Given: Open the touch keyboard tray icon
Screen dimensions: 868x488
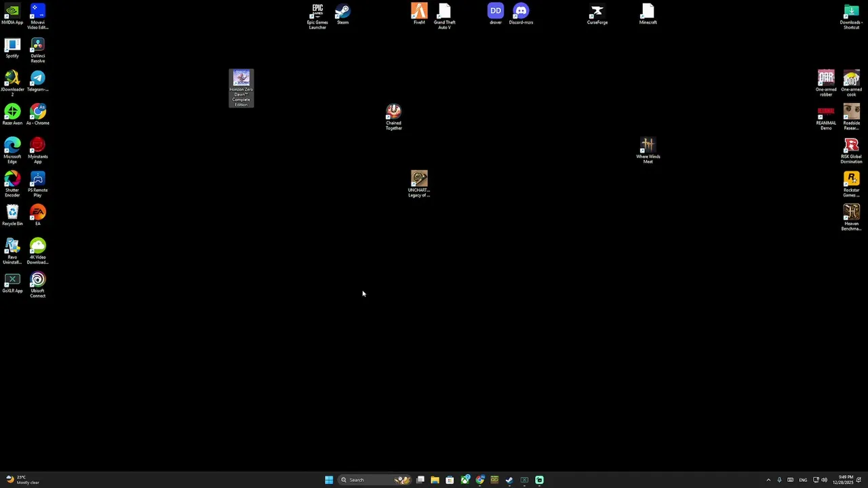Looking at the screenshot, I should 790,480.
